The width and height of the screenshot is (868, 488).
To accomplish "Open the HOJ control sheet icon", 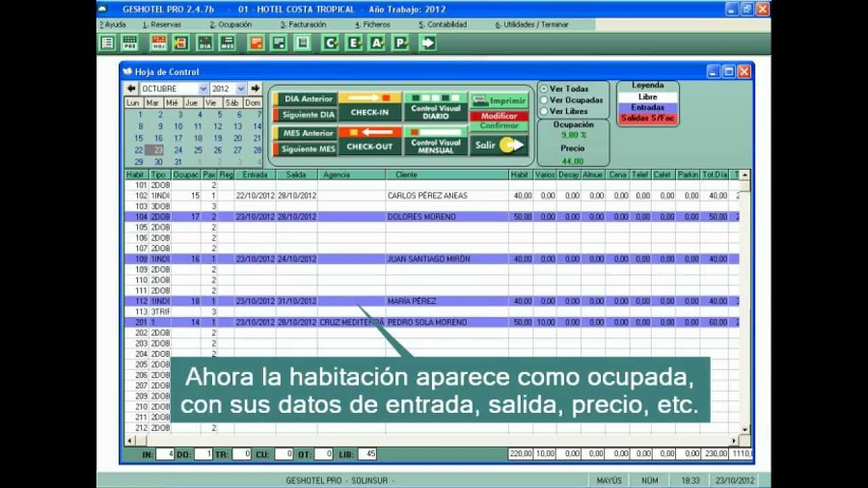I will [159, 42].
